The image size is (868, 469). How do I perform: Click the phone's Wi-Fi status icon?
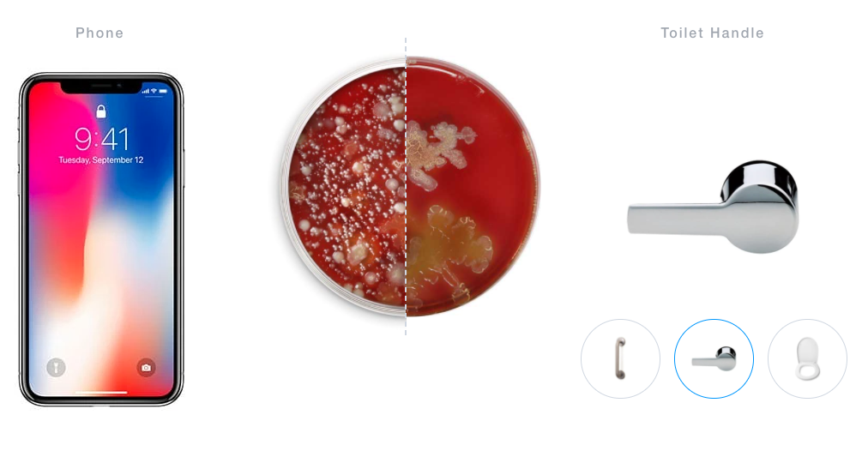click(154, 91)
